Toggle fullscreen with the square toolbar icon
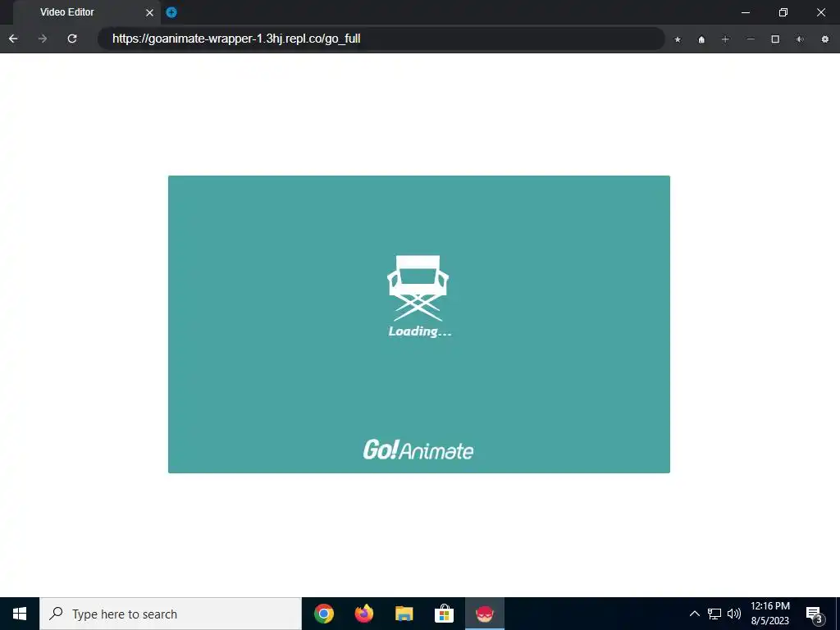 pos(775,39)
